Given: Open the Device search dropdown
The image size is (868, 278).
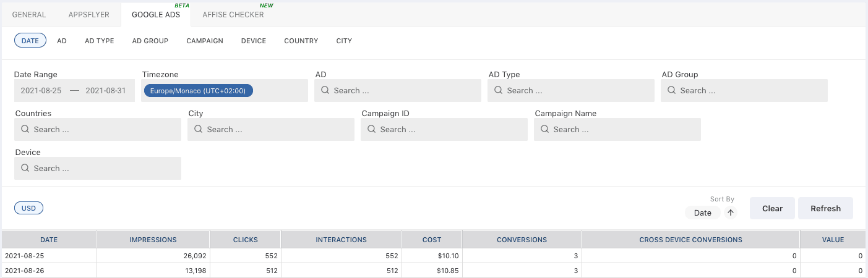Looking at the screenshot, I should tap(98, 168).
